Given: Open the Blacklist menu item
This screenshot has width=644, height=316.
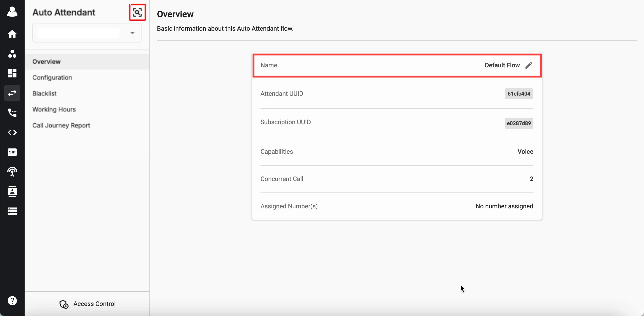Looking at the screenshot, I should coord(87,93).
